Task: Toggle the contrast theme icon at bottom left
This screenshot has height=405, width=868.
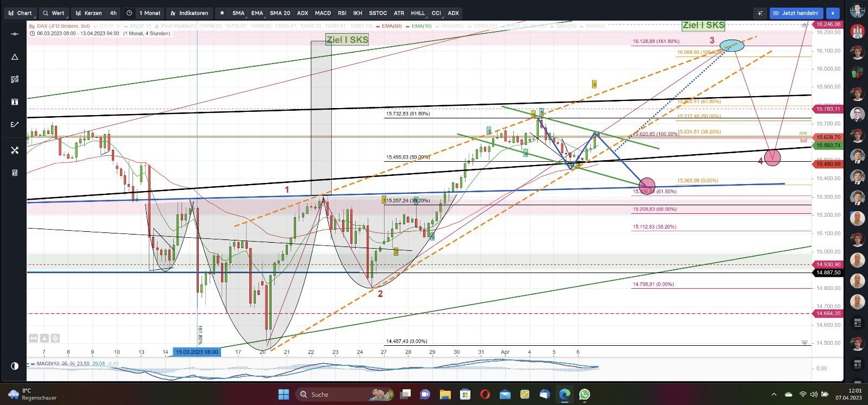Action: (15, 366)
